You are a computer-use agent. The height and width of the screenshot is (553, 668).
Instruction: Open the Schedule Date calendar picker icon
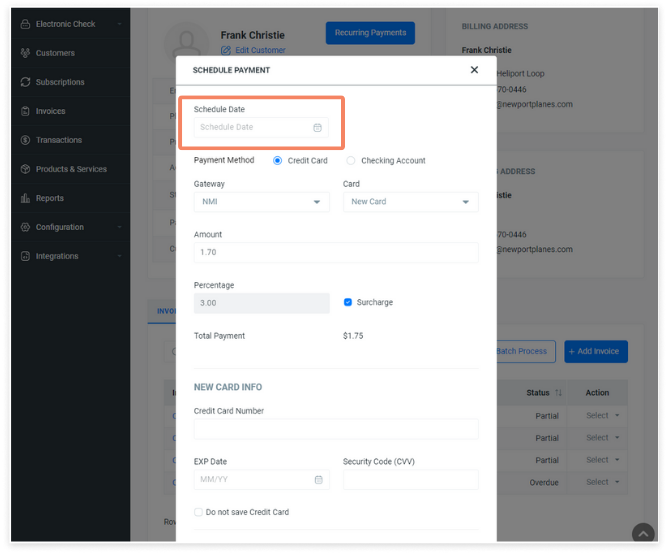click(x=317, y=127)
